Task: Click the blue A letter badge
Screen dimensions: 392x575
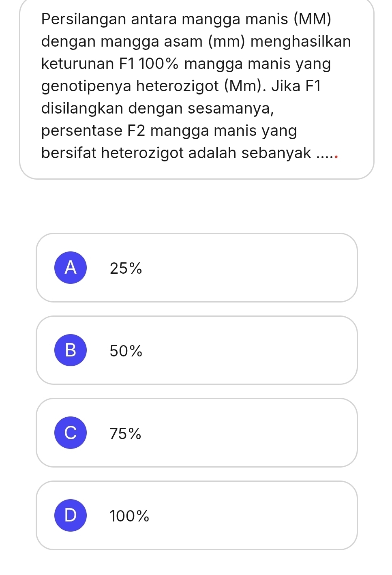Action: pos(71,268)
